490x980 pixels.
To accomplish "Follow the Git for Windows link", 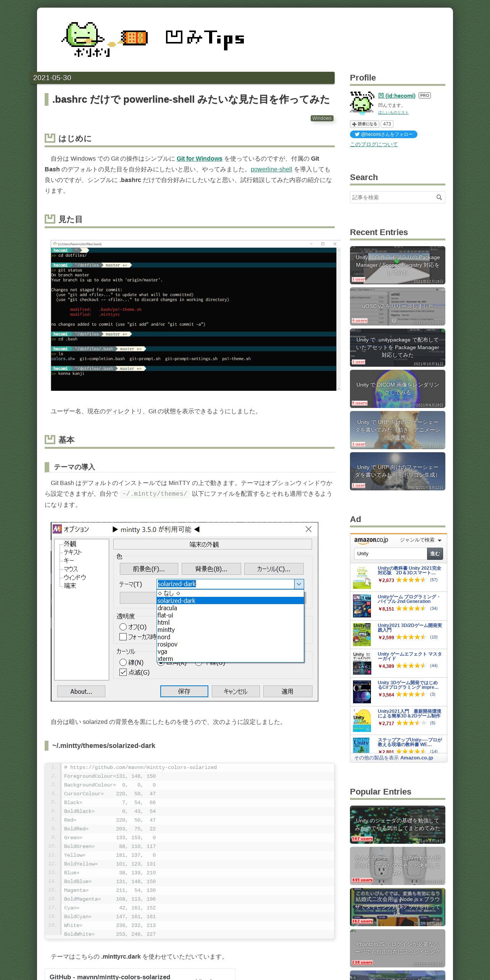I will coord(199,159).
